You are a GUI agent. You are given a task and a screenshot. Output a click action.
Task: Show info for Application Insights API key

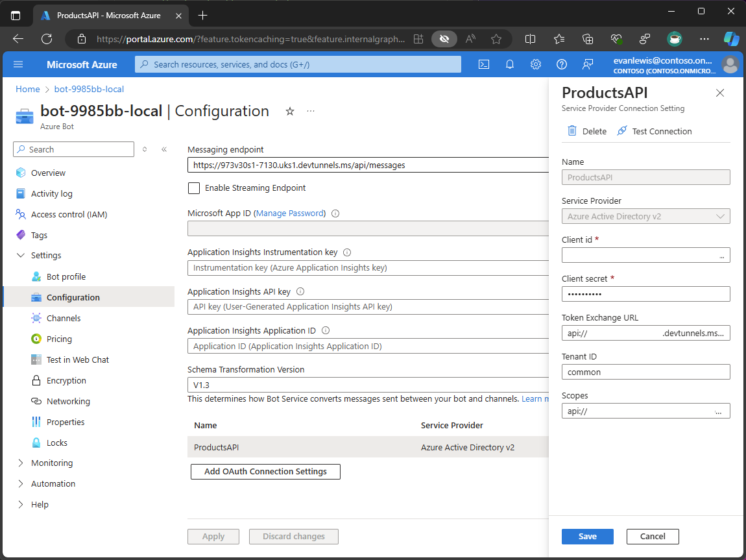coord(300,291)
